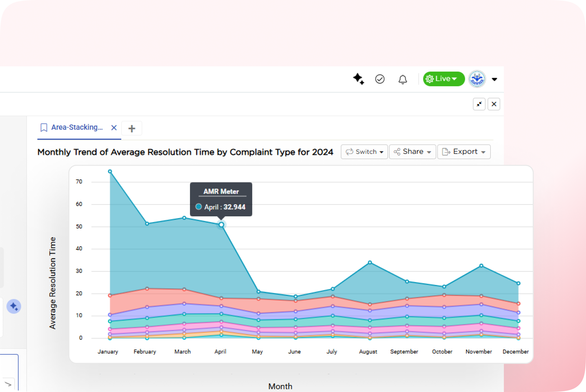Click the January peak data point

click(110, 171)
